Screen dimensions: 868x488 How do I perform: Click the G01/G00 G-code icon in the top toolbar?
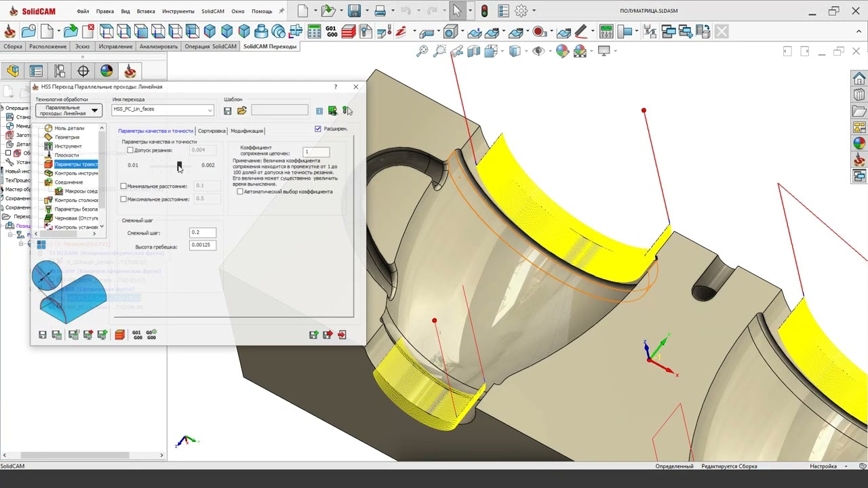pyautogui.click(x=331, y=32)
